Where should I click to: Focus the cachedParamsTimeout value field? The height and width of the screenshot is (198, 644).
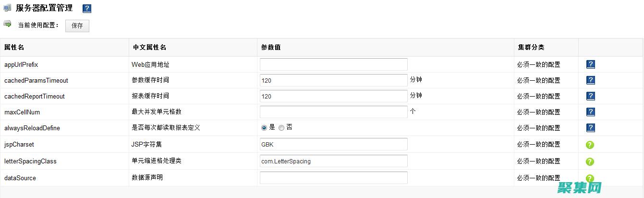coord(333,80)
